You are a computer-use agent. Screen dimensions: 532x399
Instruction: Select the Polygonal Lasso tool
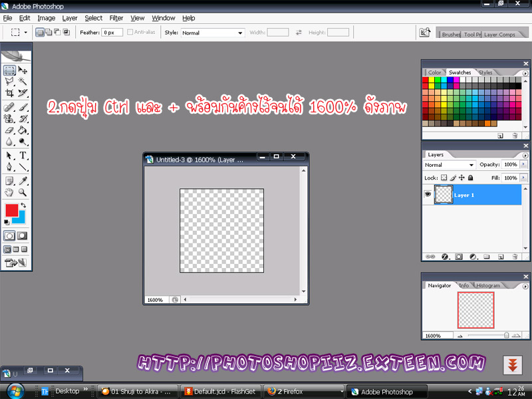click(x=9, y=81)
